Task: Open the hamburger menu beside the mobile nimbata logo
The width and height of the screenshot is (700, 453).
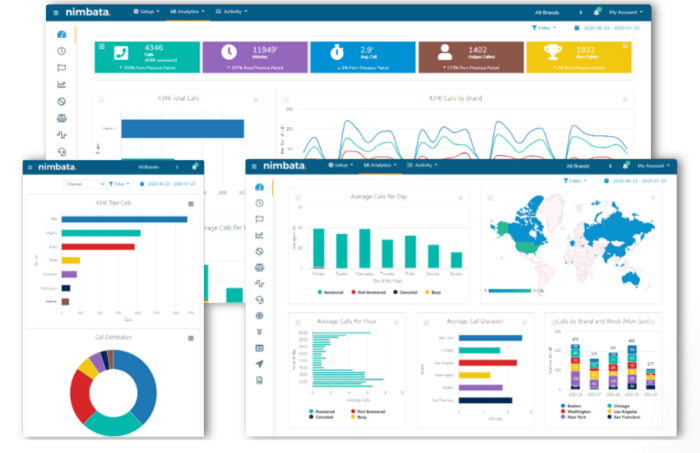Action: (x=31, y=167)
